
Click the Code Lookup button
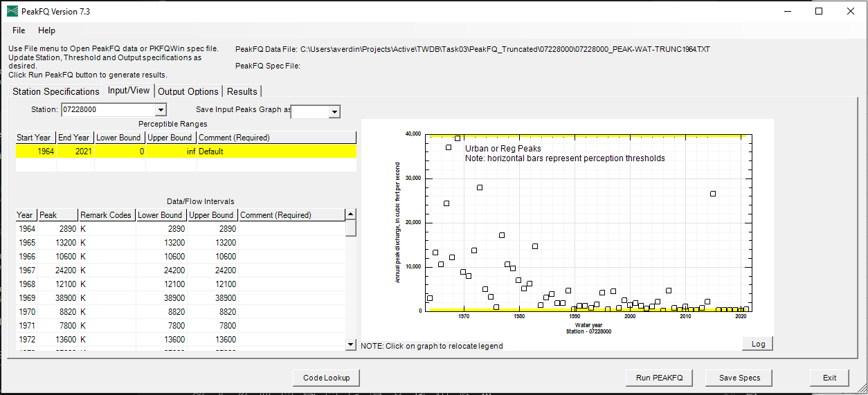point(327,378)
